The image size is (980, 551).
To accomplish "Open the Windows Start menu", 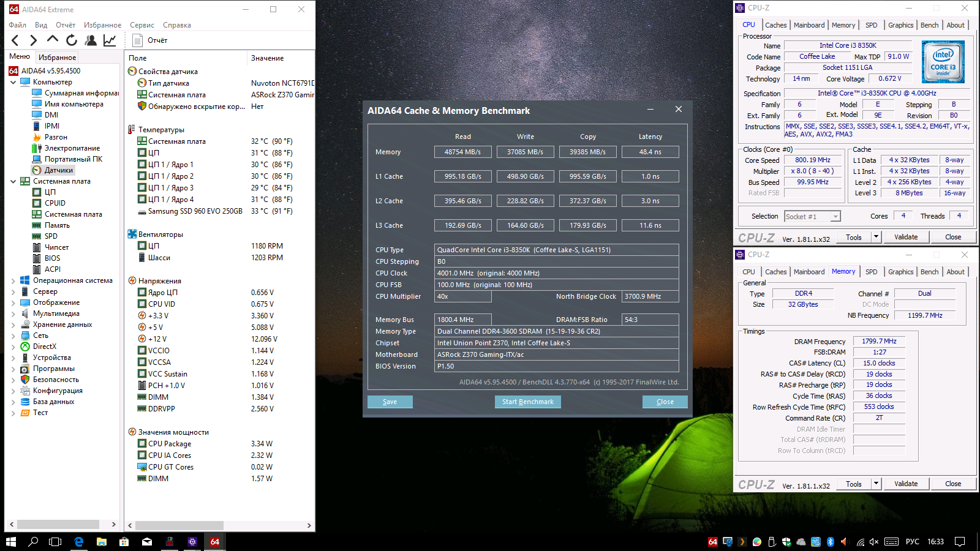I will [10, 542].
